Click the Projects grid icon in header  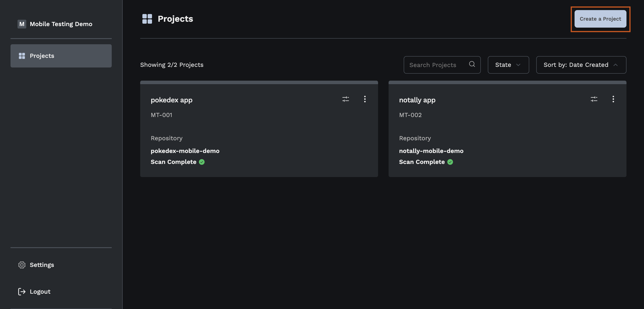(147, 19)
